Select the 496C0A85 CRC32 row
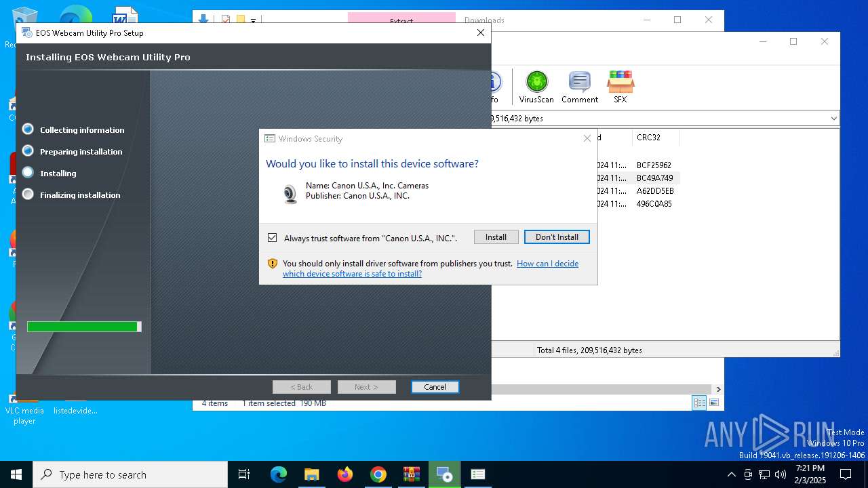The width and height of the screenshot is (868, 488). 654,203
